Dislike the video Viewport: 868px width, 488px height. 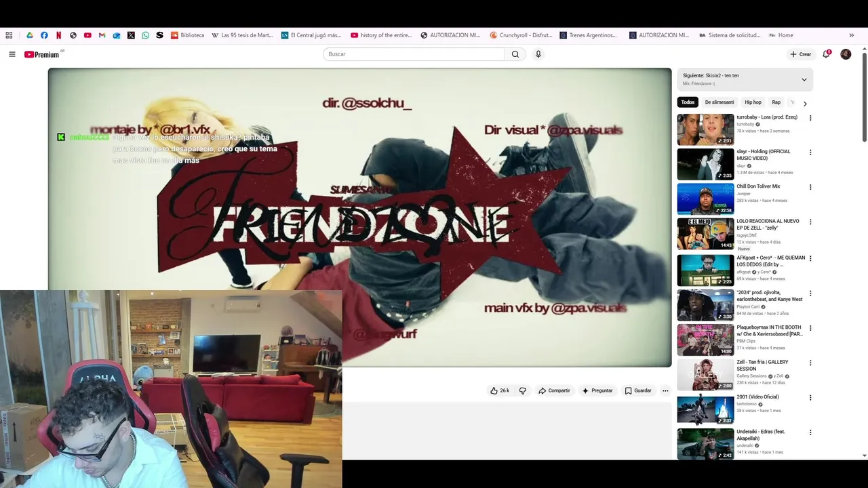522,390
